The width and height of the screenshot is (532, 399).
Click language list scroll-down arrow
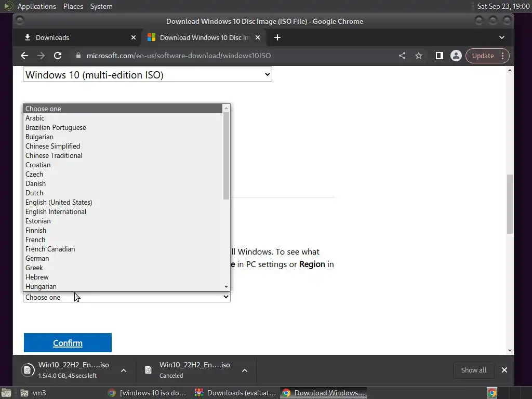click(x=227, y=287)
